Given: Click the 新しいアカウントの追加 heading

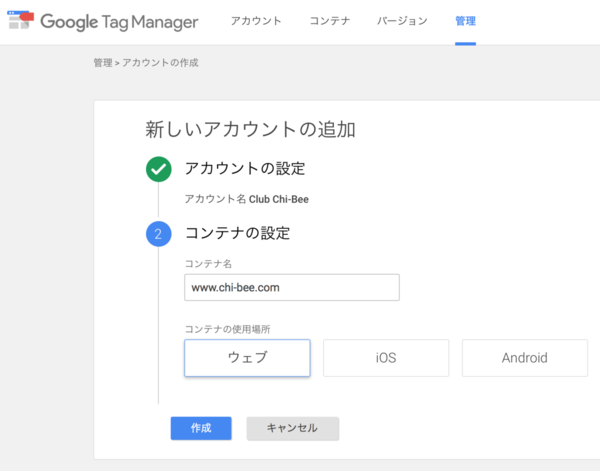Looking at the screenshot, I should click(x=250, y=129).
